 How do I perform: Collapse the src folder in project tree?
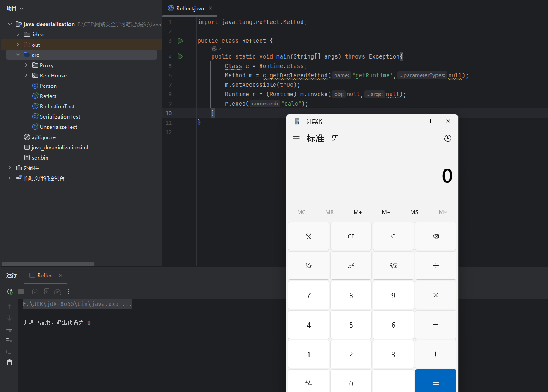(x=18, y=55)
